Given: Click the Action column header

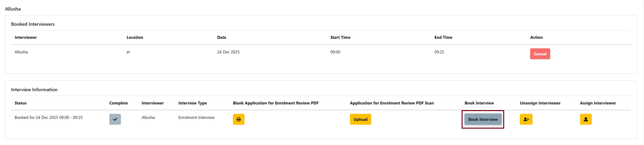Looking at the screenshot, I should pos(536,37).
